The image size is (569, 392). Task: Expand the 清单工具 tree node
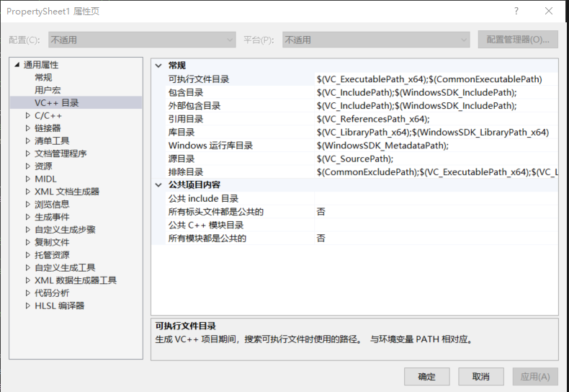[28, 141]
